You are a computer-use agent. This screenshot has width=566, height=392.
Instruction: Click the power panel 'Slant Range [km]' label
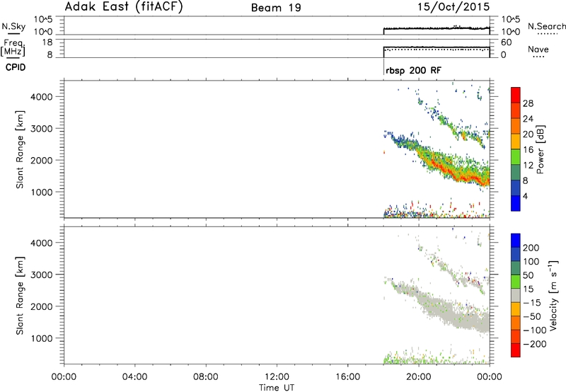[20, 149]
